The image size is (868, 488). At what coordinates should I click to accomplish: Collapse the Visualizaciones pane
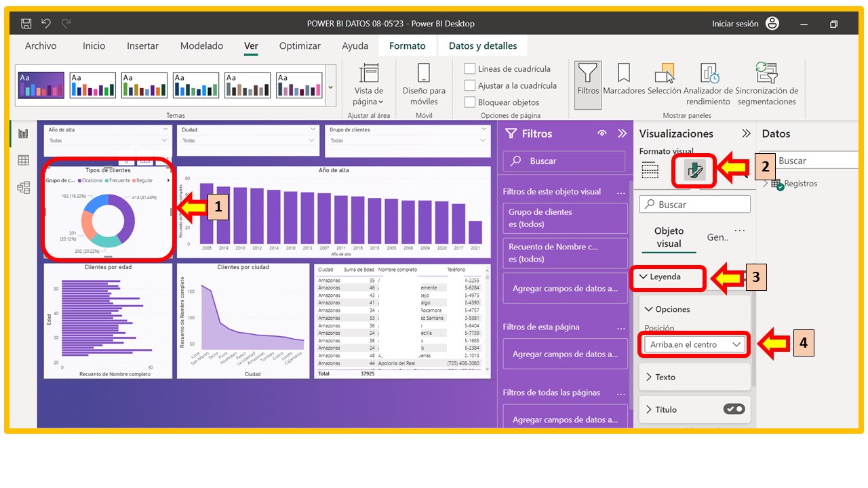click(746, 134)
